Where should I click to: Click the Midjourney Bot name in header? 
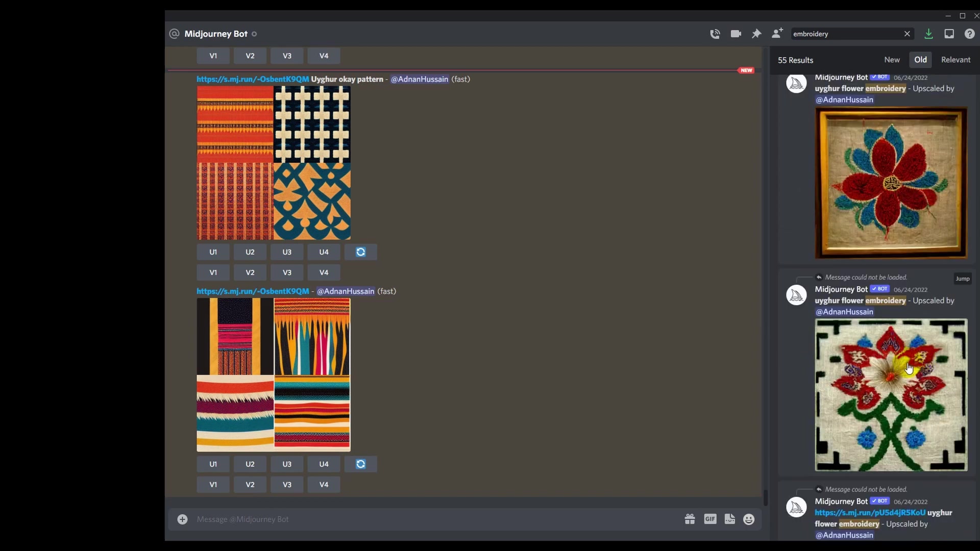[x=216, y=34]
